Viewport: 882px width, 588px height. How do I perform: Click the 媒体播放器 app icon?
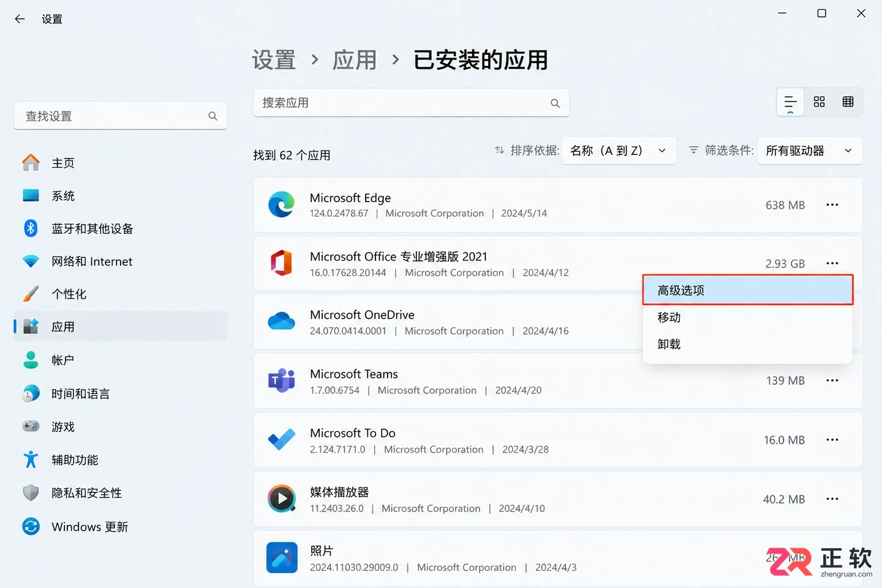tap(282, 499)
